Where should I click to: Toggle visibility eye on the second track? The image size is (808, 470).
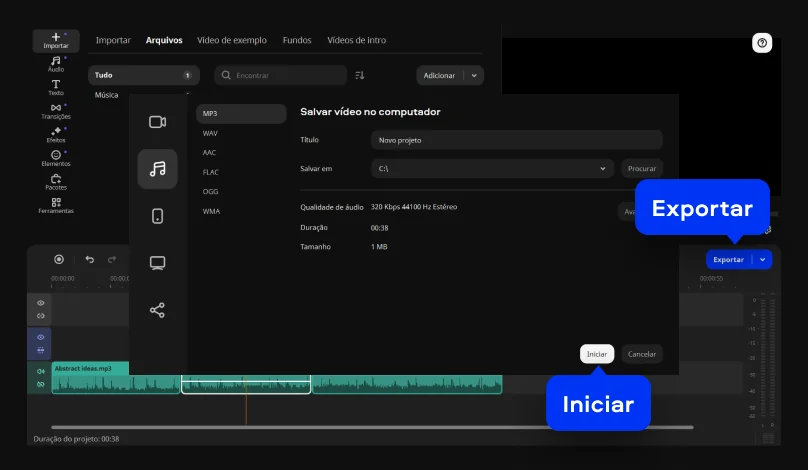click(x=41, y=337)
